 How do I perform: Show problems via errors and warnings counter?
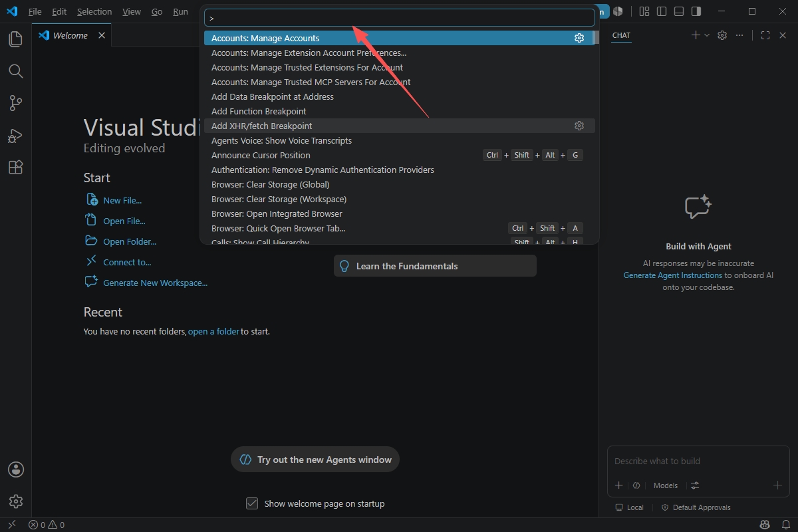(47, 525)
